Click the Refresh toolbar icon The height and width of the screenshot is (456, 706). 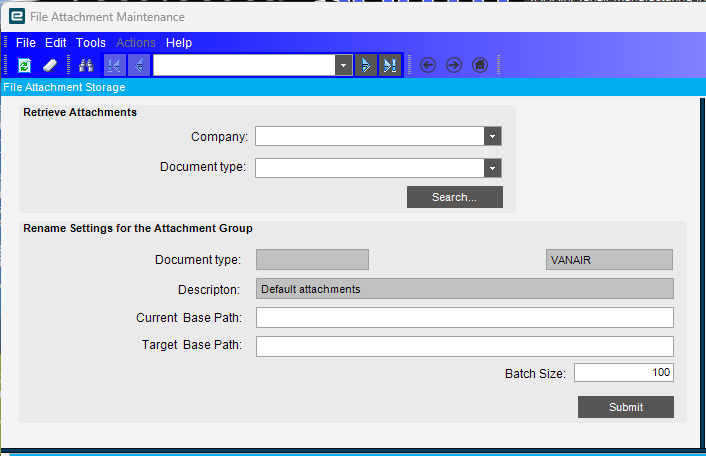(24, 66)
